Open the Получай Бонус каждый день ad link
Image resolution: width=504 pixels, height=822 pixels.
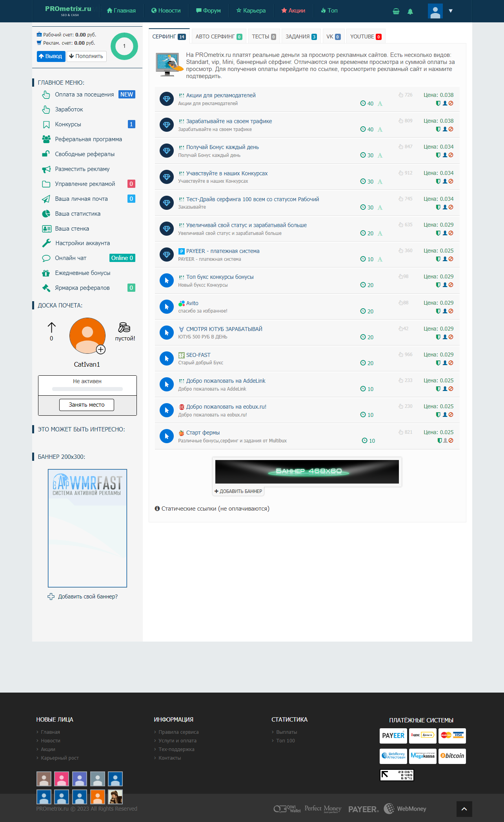[222, 147]
